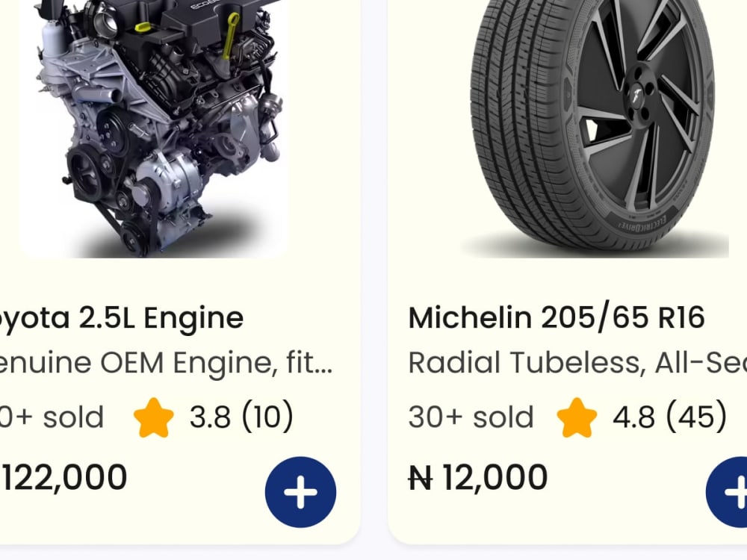Click the star icon beside 4.8 rating
This screenshot has height=560, width=747.
tap(577, 417)
